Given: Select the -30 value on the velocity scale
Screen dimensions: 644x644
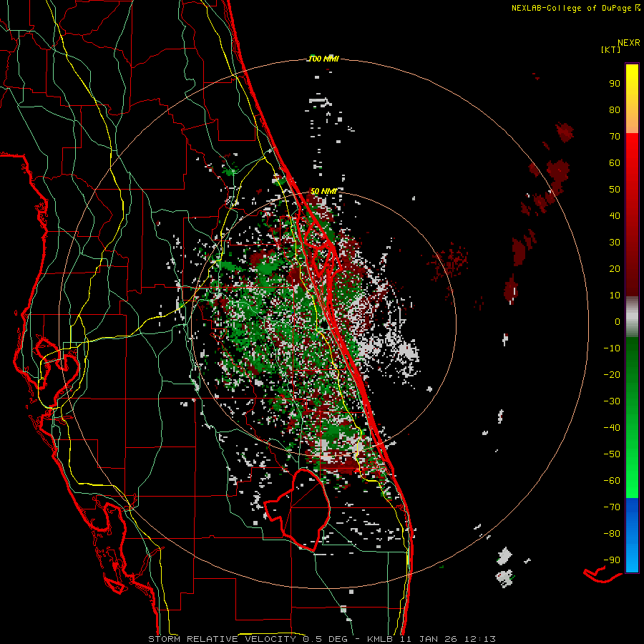Looking at the screenshot, I should point(612,401).
